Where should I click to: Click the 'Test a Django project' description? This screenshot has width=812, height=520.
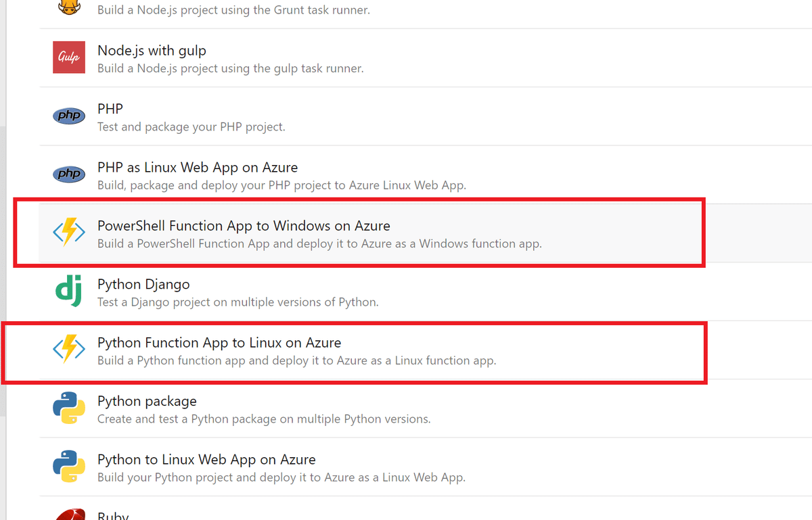coord(238,302)
